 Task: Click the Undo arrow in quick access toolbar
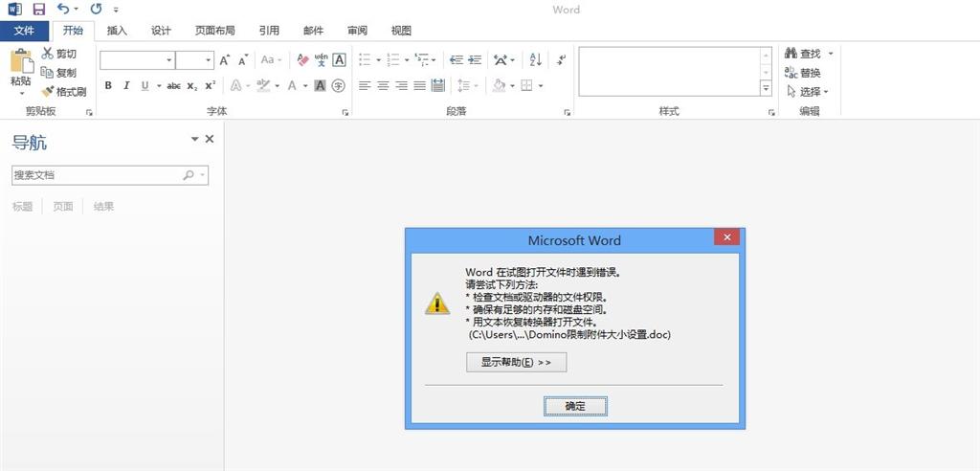coord(63,9)
